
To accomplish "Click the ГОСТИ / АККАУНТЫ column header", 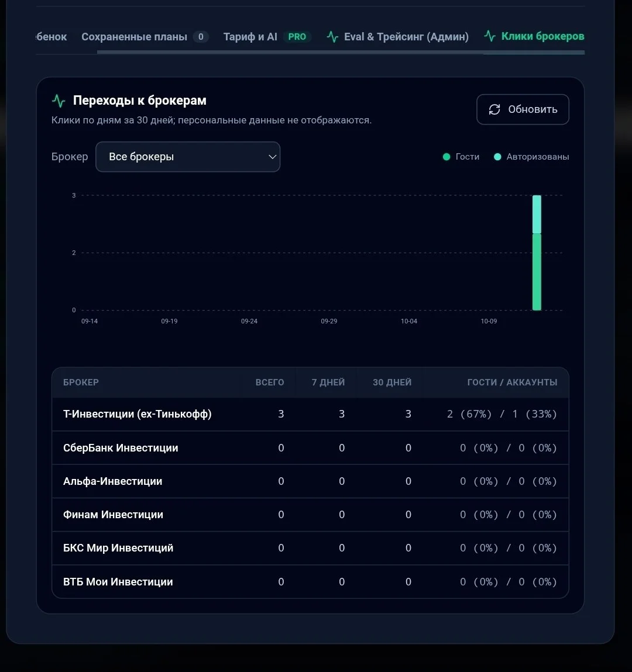I will point(513,382).
